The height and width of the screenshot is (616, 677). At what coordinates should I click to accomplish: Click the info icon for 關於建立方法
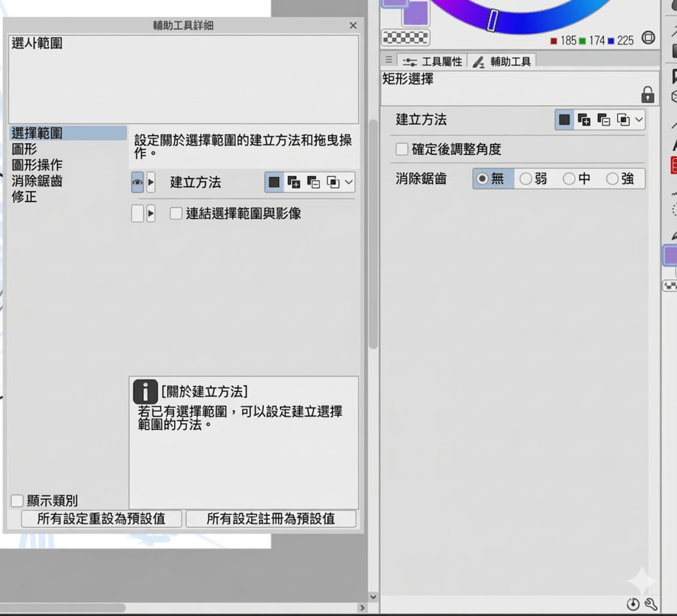pos(145,392)
